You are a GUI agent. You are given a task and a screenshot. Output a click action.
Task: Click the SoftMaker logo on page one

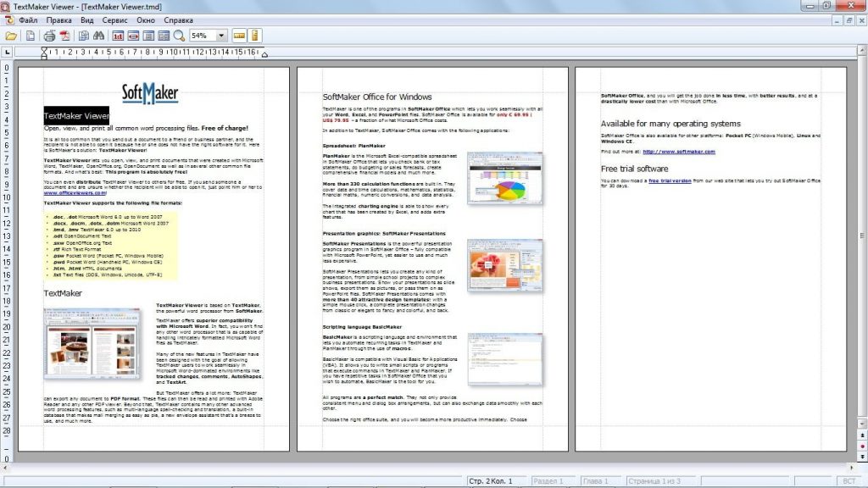tap(150, 93)
